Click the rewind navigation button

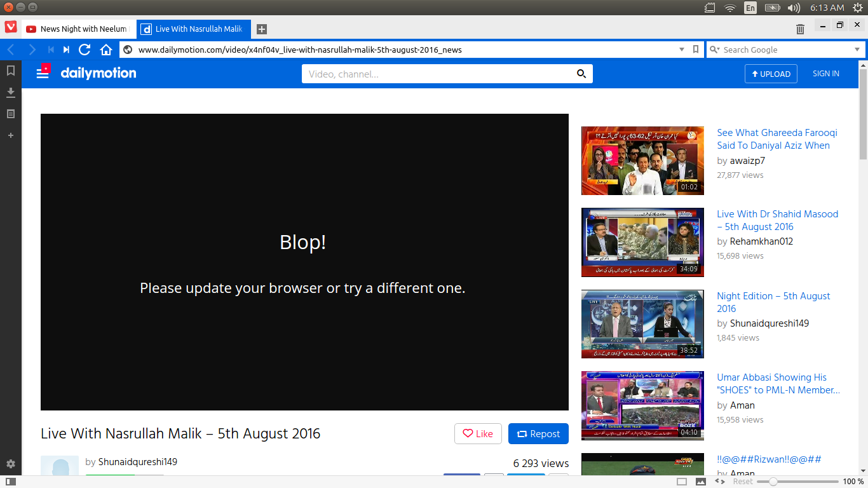click(51, 50)
